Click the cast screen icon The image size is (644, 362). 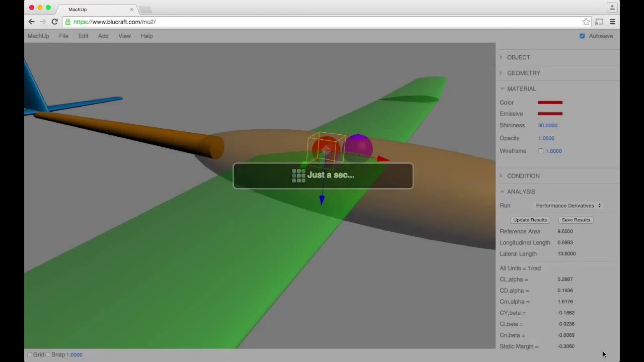coord(599,22)
